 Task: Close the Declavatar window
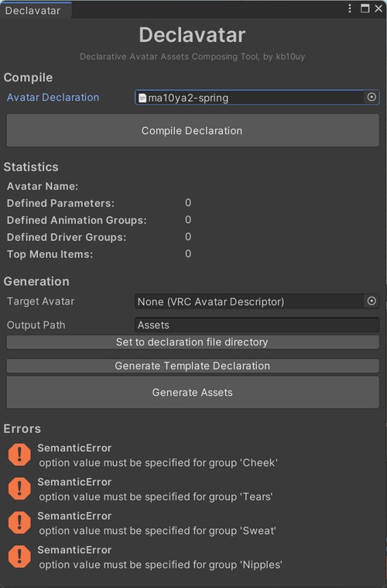pos(378,9)
